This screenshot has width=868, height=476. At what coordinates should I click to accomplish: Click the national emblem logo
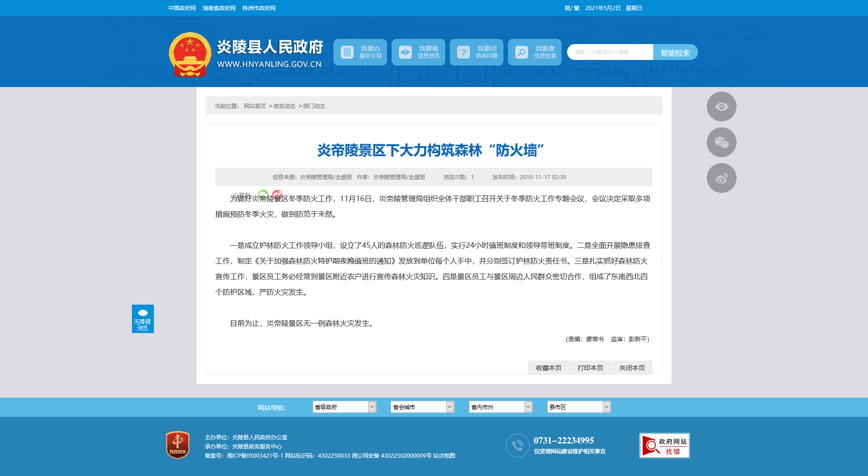coord(190,55)
